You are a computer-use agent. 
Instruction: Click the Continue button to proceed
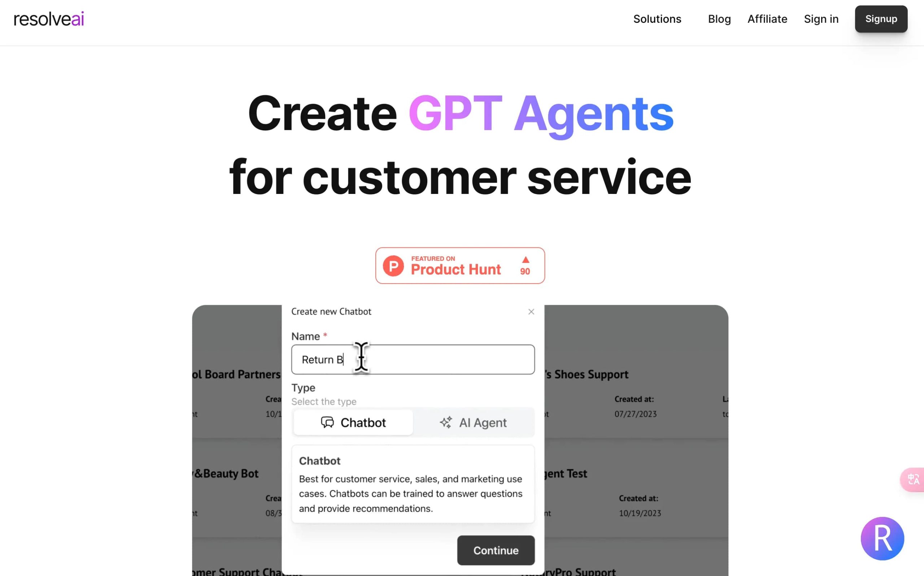[496, 550]
